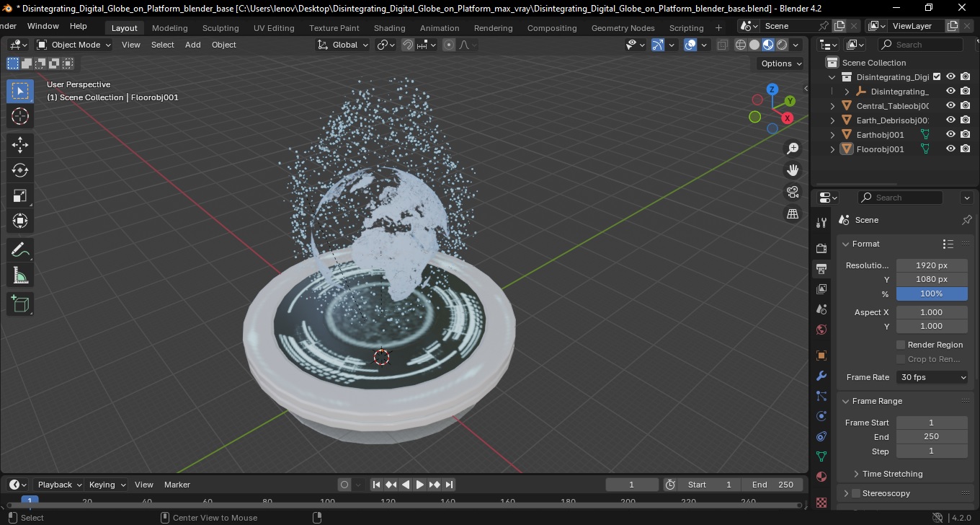Image resolution: width=980 pixels, height=525 pixels.
Task: Select the Cursor tool in the toolbar
Action: [20, 116]
